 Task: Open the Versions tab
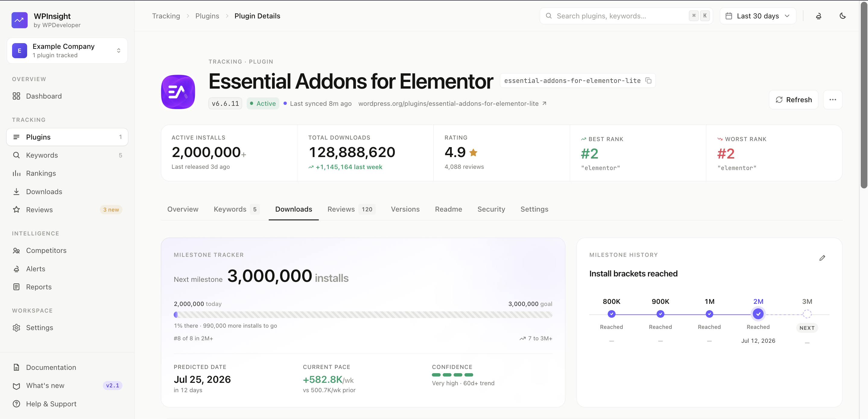(x=405, y=209)
